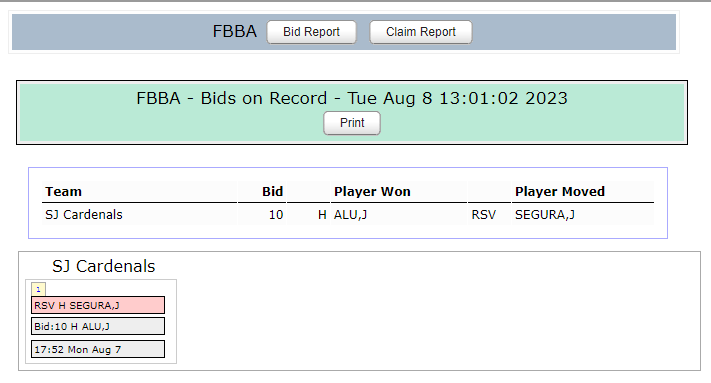
Task: Open the Bid Report
Action: pos(311,32)
